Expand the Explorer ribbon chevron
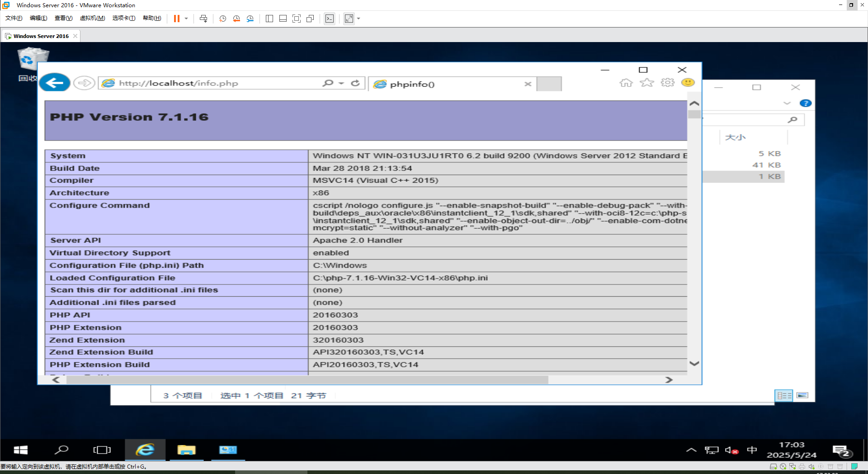The image size is (868, 474). [x=787, y=103]
